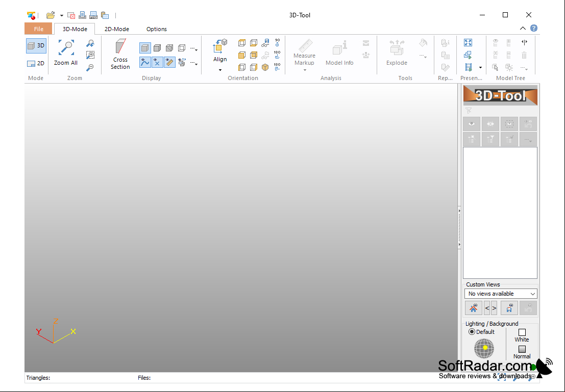Select the White background swatch
Viewport: 565px width, 392px height.
point(522,332)
